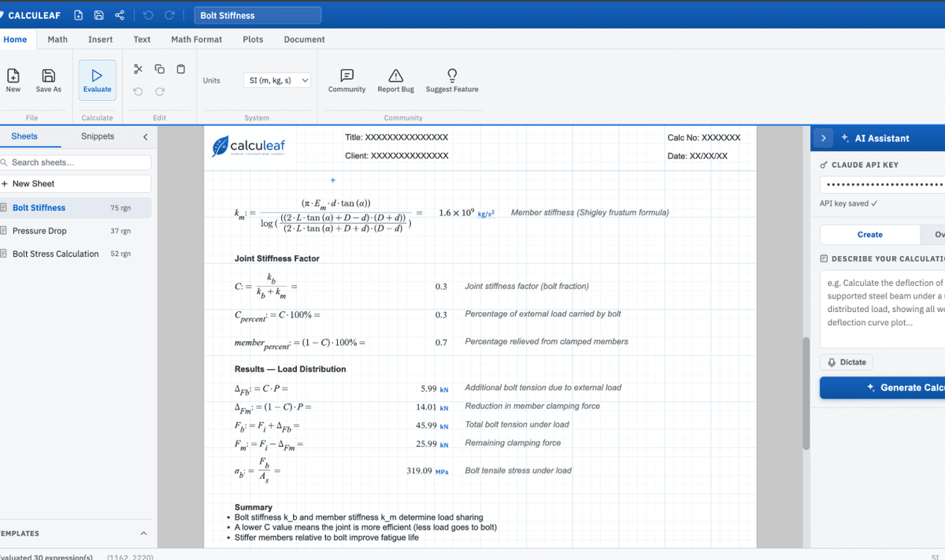945x560 pixels.
Task: Click the Search sheets input field
Action: 76,162
